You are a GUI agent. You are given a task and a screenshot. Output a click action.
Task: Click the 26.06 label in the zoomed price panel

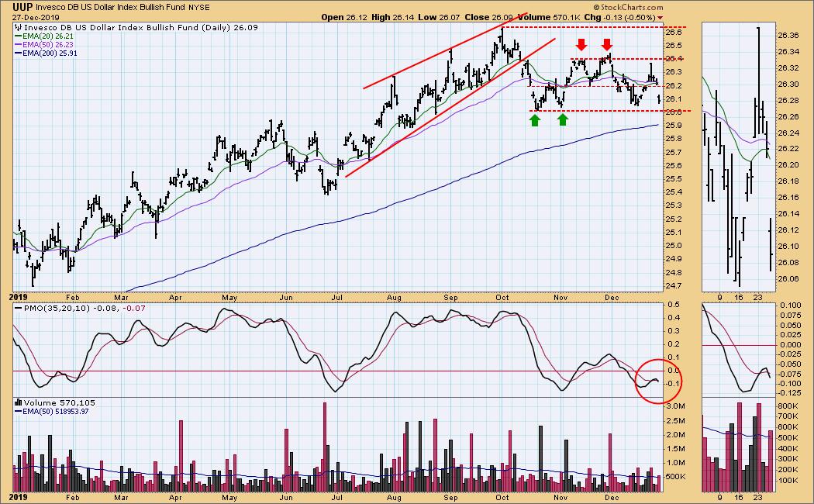[x=788, y=278]
